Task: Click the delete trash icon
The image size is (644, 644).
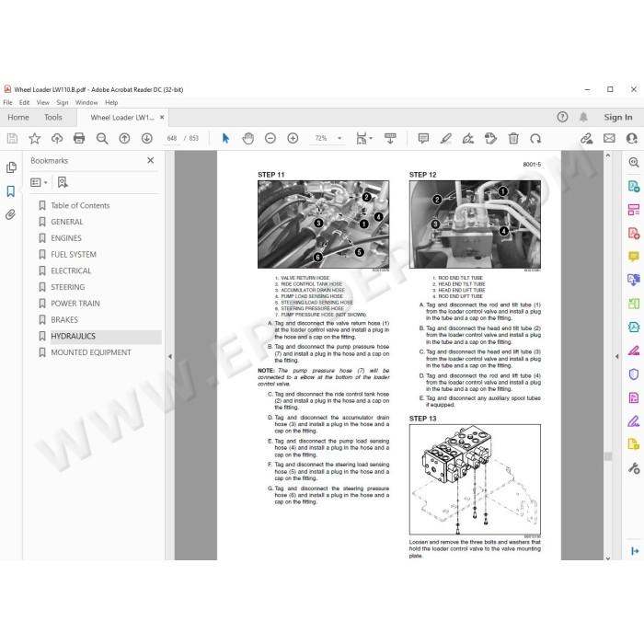Action: (513, 138)
